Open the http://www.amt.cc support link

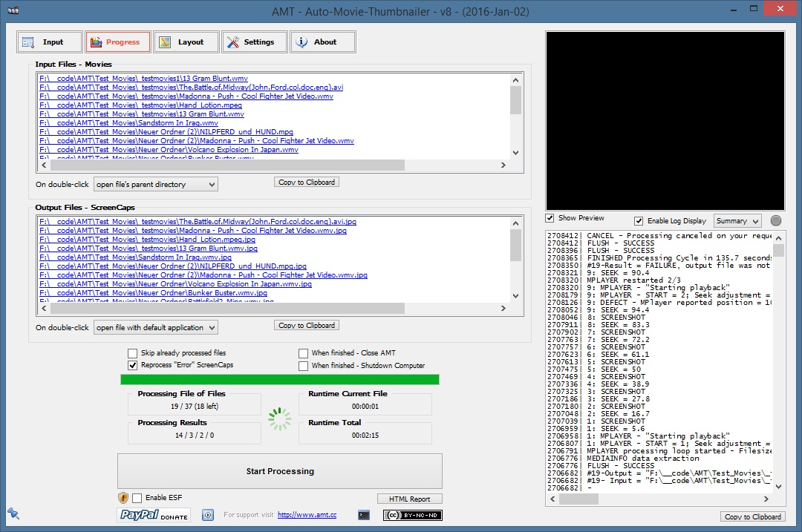(x=307, y=515)
